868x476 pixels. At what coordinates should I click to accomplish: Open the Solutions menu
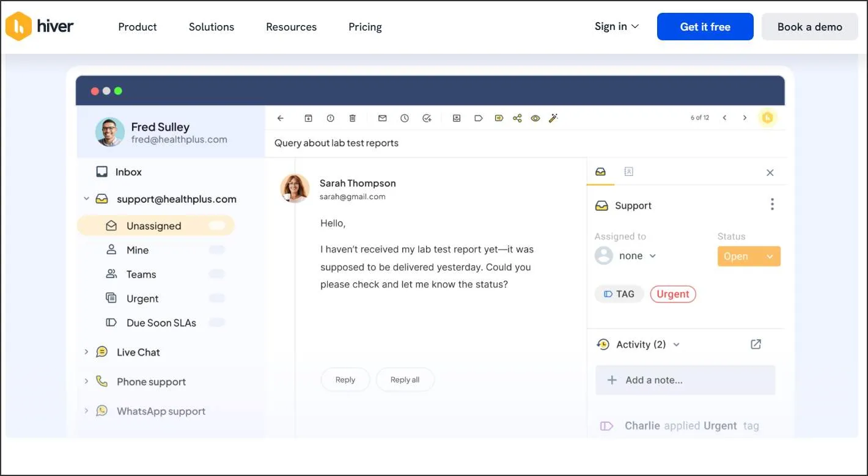pos(211,27)
